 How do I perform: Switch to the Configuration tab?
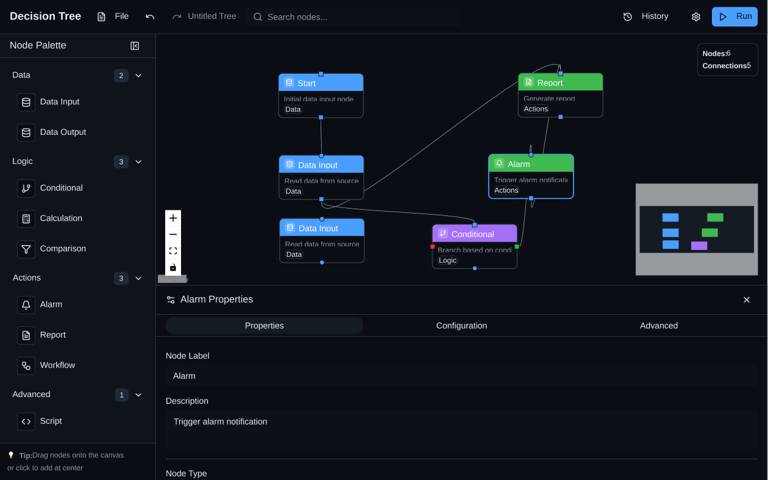pyautogui.click(x=461, y=326)
